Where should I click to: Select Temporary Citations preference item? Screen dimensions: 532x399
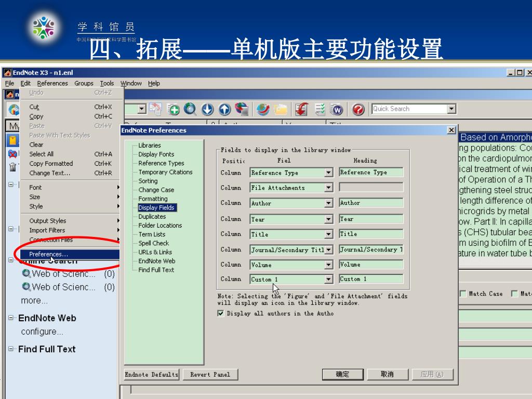tap(165, 172)
